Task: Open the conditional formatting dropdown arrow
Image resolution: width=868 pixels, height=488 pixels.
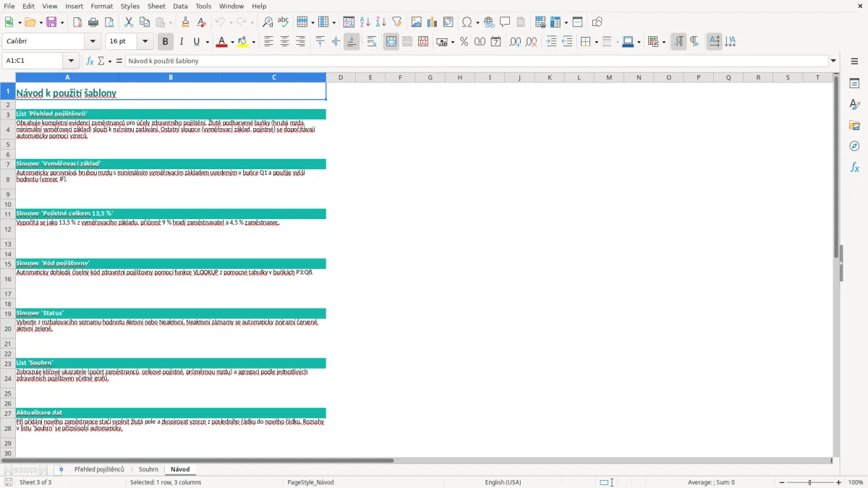Action: [x=663, y=42]
